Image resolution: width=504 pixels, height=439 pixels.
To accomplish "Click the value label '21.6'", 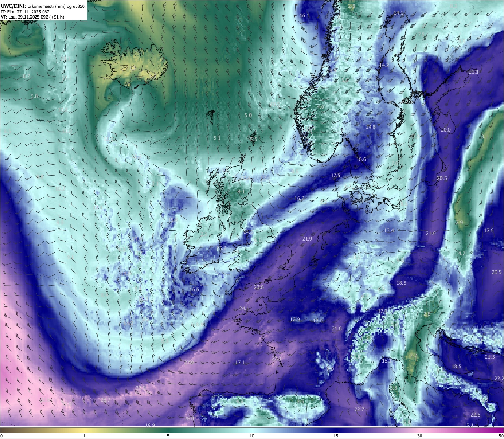I will click(337, 329).
